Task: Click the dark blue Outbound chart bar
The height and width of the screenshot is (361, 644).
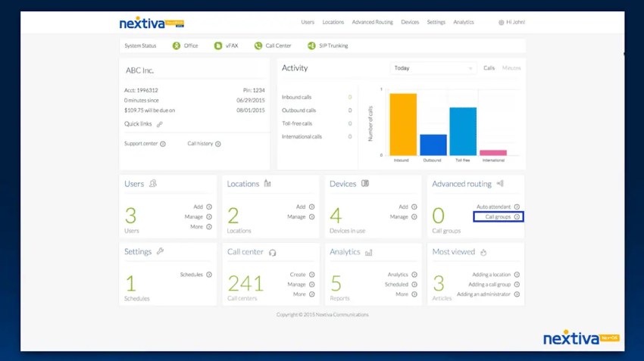Action: click(433, 145)
